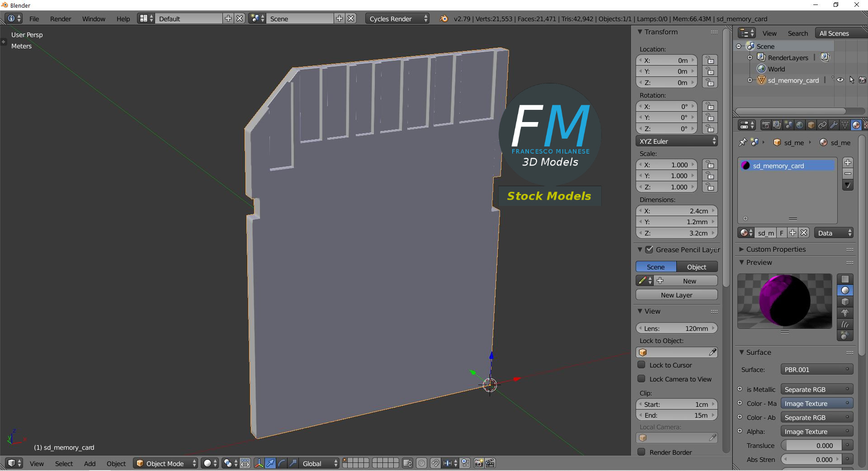Toggle snap during transform (magnet icon)
The width and height of the screenshot is (868, 471).
435,463
